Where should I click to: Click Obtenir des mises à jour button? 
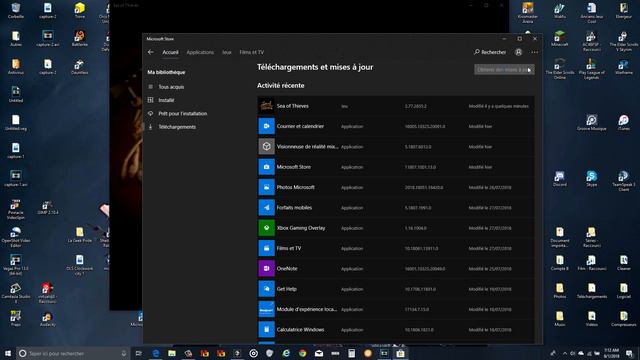[x=504, y=70]
